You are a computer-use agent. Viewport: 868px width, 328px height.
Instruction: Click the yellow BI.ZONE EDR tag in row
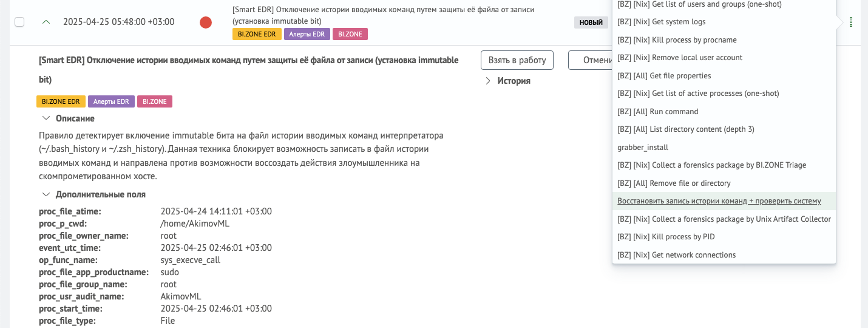click(257, 34)
